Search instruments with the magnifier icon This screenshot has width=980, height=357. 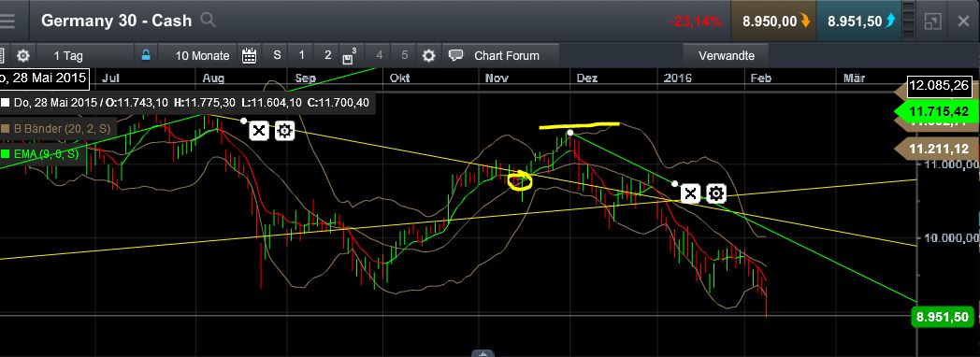[209, 20]
